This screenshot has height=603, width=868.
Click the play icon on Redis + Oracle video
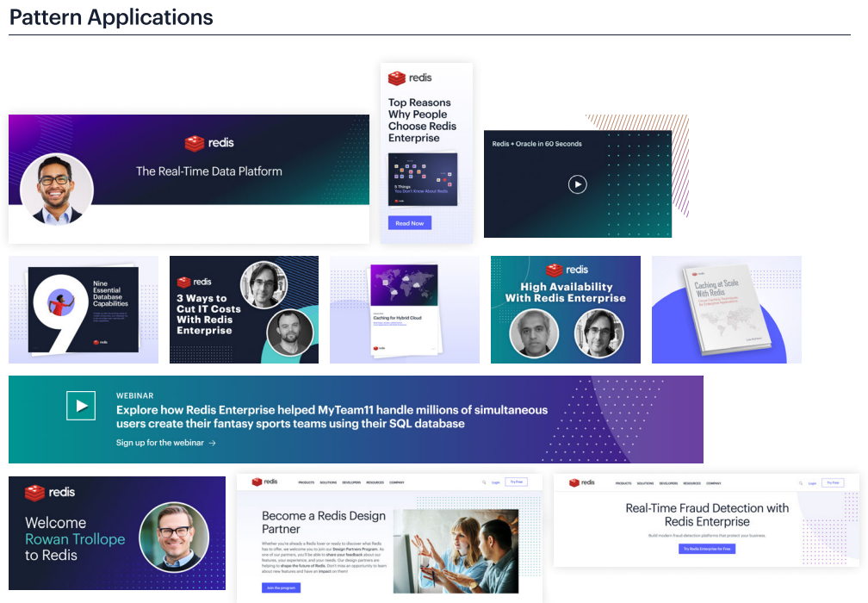coord(577,184)
